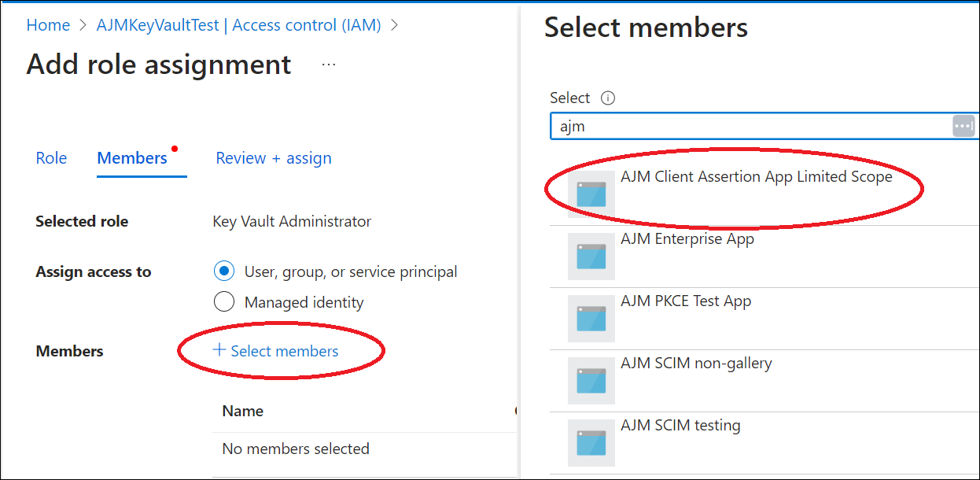The image size is (980, 480).
Task: Select User, group, or service principal option
Action: 224,271
